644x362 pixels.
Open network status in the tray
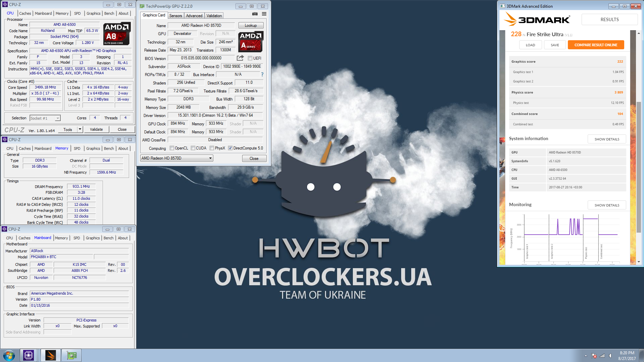(602, 356)
